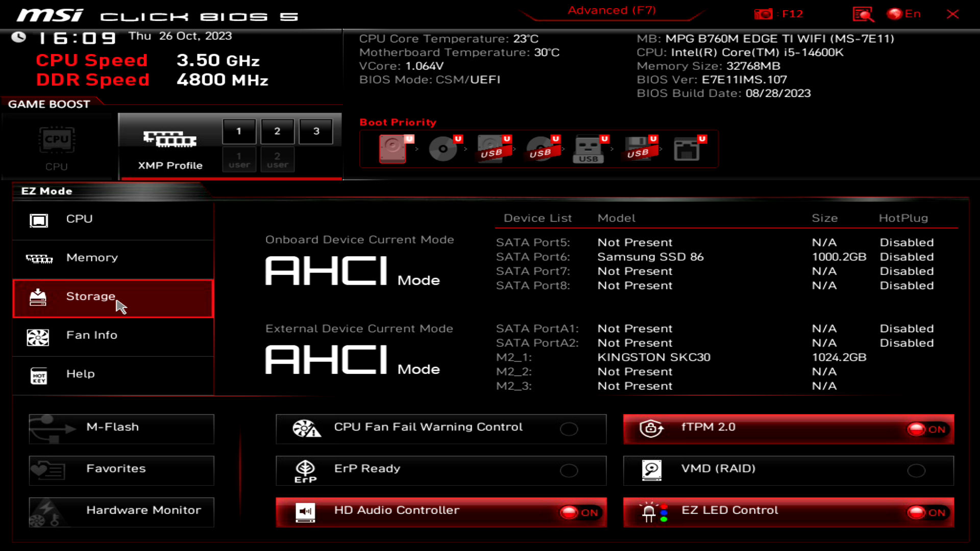Screen dimensions: 980x551
Task: Enable CPU Fan Fail Warning Control
Action: [569, 429]
